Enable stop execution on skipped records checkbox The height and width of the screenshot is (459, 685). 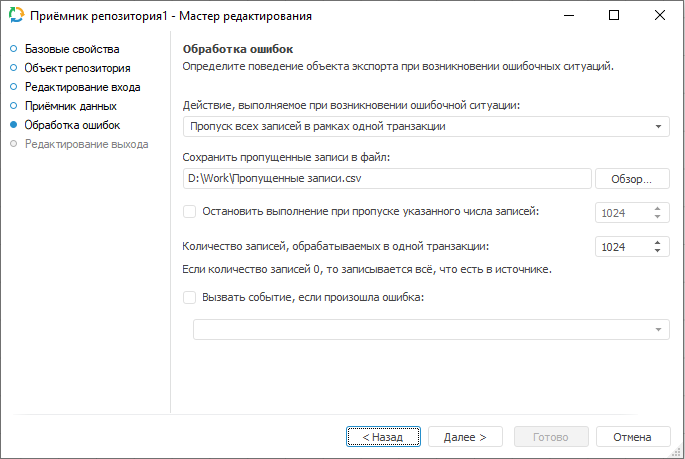(190, 211)
